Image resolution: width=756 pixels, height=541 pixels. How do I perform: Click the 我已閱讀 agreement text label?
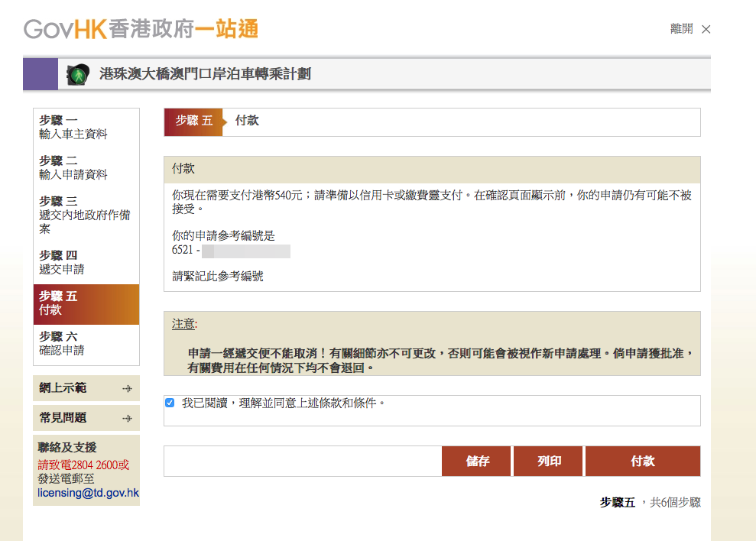coord(284,403)
